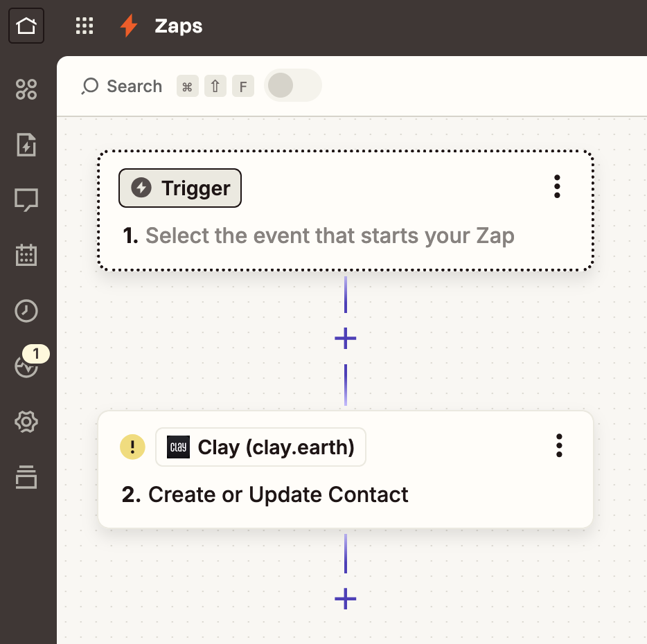Open the activity icon with badge 1
Screen dimensions: 647x644
(x=27, y=365)
